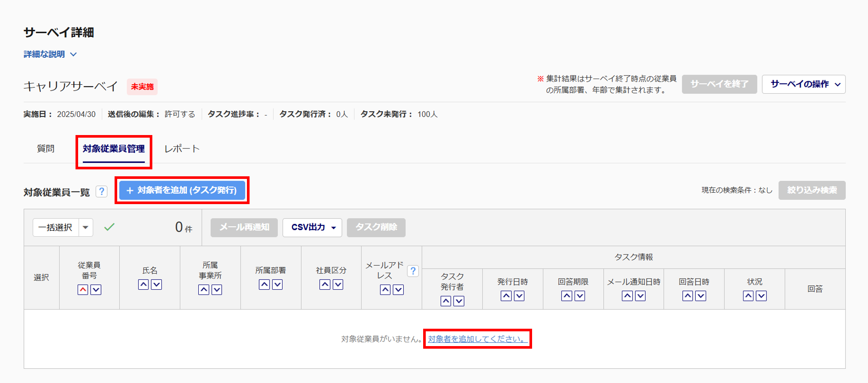Viewport: 868px width, 383px height.
Task: Sort 社員区分 column descending
Action: [338, 284]
